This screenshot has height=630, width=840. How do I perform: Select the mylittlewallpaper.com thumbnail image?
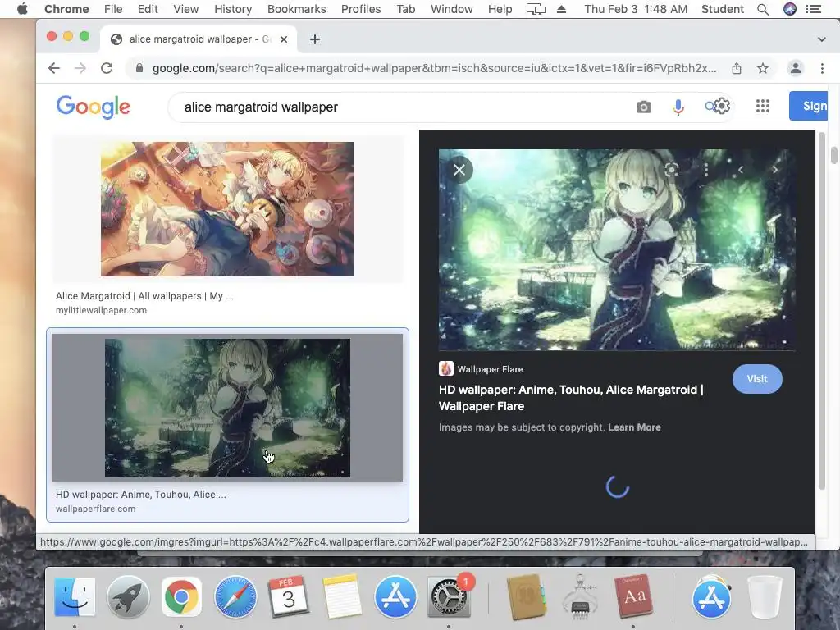(x=227, y=209)
